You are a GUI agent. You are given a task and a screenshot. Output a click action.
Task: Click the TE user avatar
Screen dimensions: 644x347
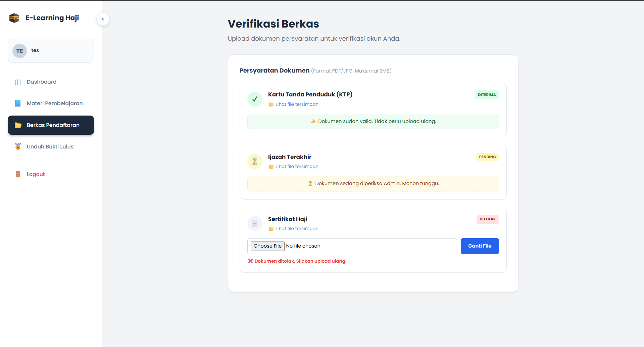point(19,51)
